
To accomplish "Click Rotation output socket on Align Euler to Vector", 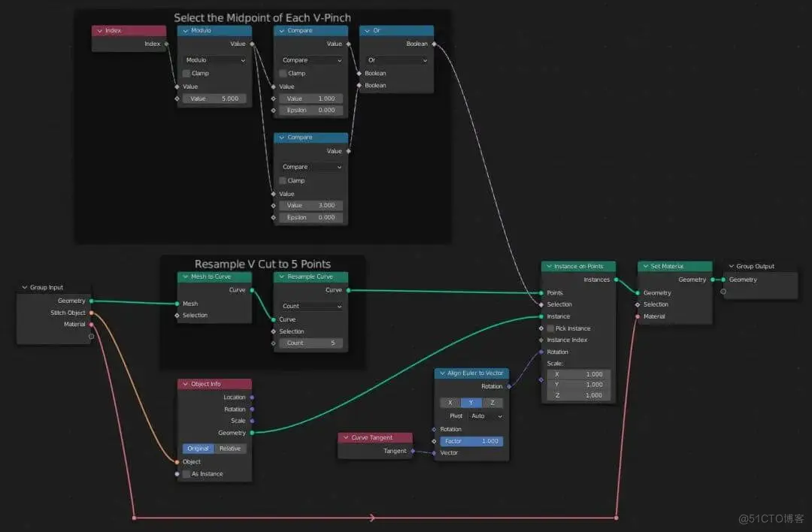I will [509, 386].
